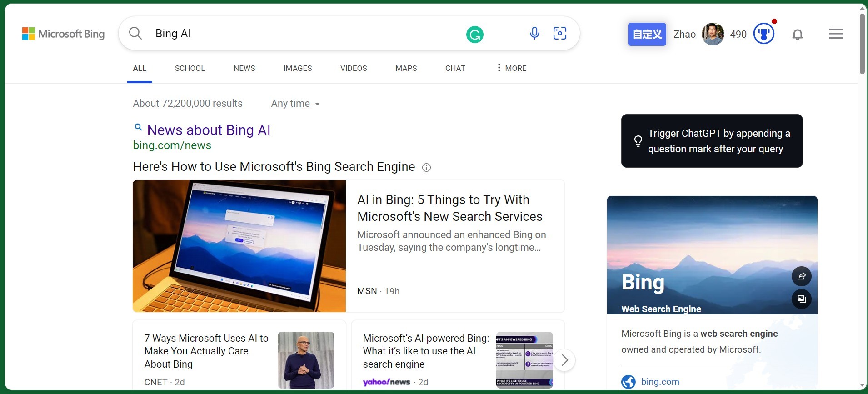Open the Rewards trophy medal icon

click(x=764, y=34)
